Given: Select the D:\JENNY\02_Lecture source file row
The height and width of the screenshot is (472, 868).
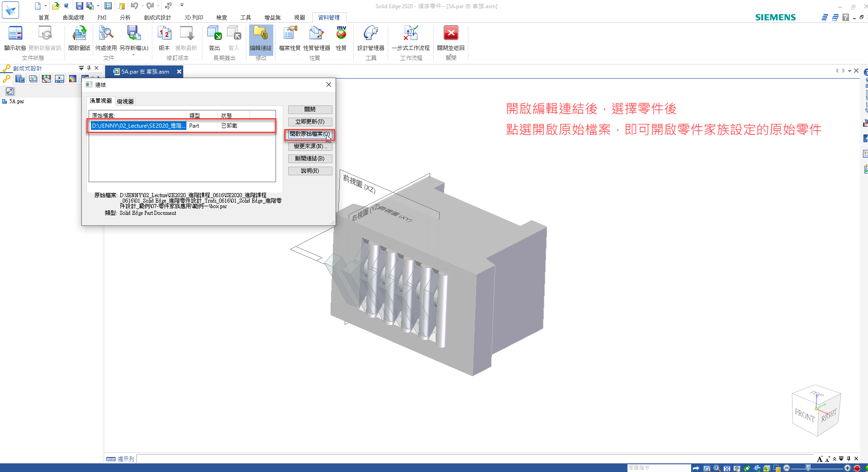Looking at the screenshot, I should (182, 126).
